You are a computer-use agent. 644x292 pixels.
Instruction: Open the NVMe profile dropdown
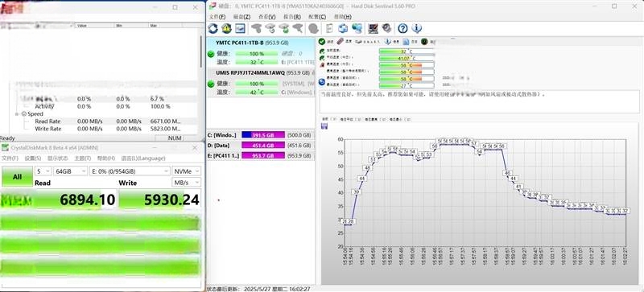187,171
